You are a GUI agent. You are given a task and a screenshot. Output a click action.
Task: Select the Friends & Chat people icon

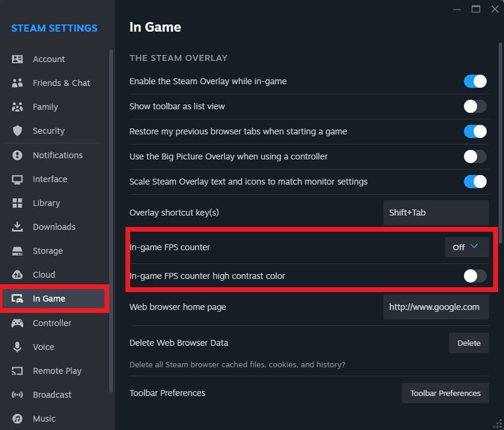point(17,83)
